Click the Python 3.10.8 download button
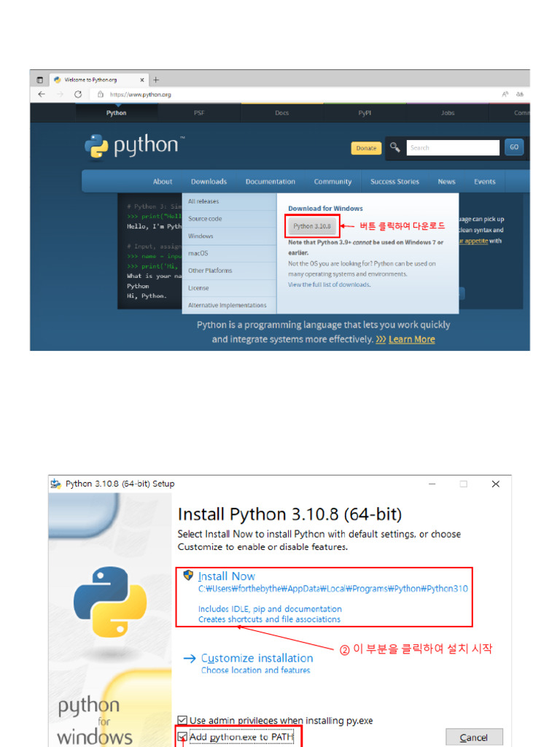This screenshot has width=560, height=747. pyautogui.click(x=312, y=226)
